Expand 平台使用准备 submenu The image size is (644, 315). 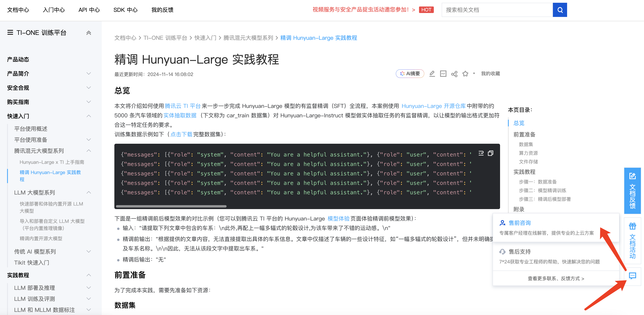[89, 140]
